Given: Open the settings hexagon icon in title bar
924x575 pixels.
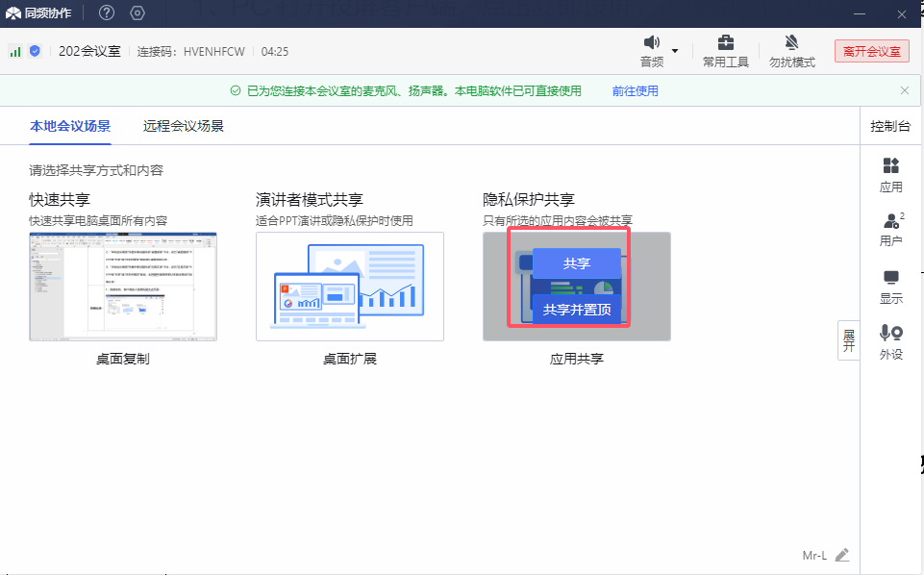Looking at the screenshot, I should [137, 12].
